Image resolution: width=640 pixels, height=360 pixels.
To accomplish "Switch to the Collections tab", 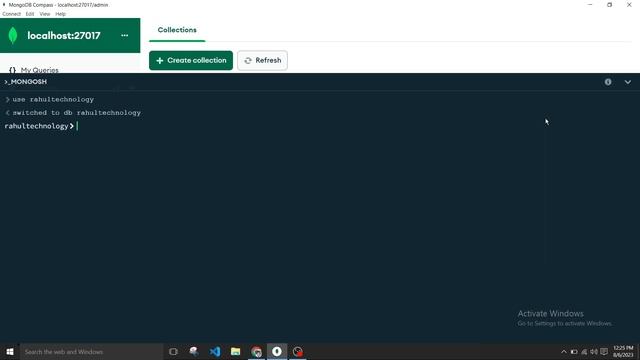I will [x=177, y=30].
